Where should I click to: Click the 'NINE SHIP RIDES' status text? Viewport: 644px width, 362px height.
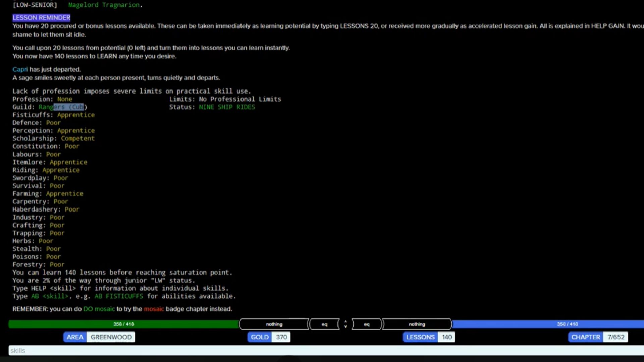[227, 107]
